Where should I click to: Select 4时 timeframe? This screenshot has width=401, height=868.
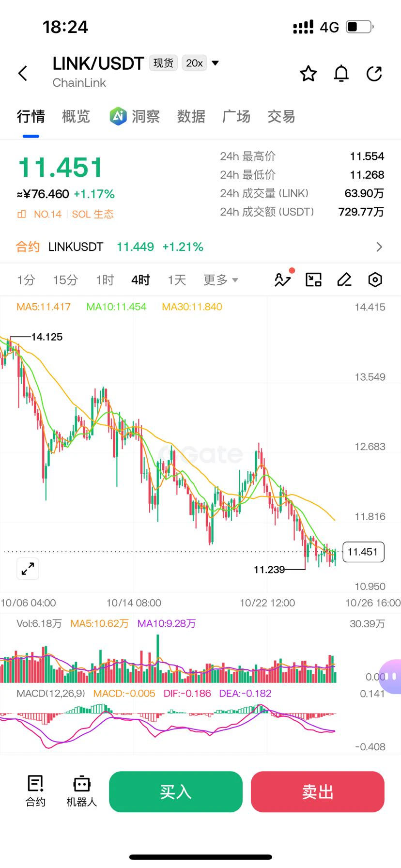tap(140, 280)
